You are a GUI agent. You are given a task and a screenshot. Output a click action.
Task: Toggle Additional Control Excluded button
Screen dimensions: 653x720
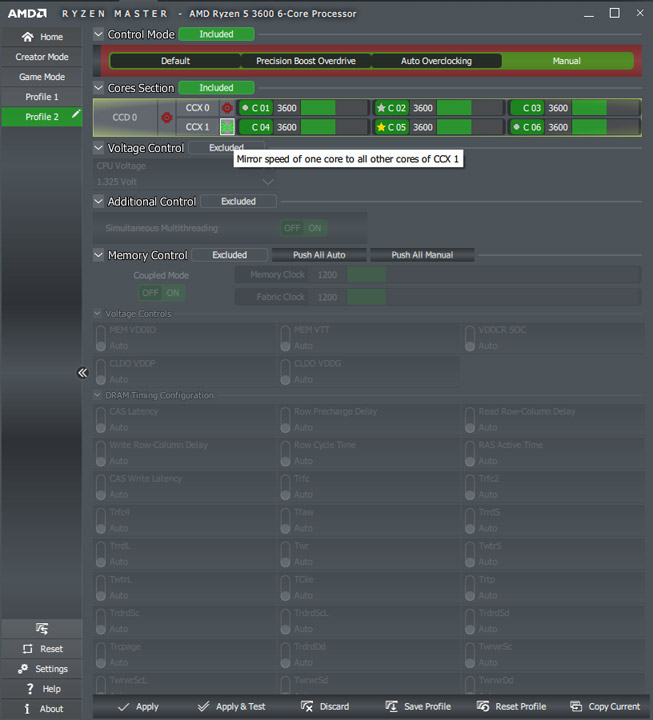tap(238, 201)
